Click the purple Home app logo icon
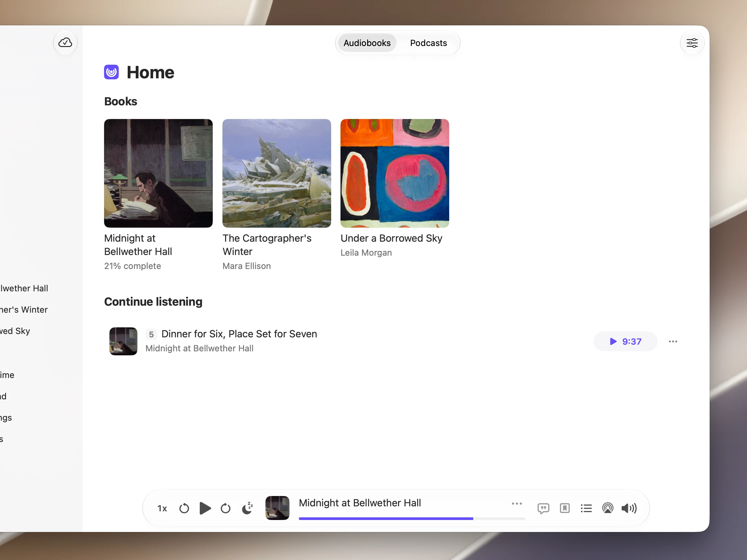Screen dimensions: 747x560 (111, 72)
